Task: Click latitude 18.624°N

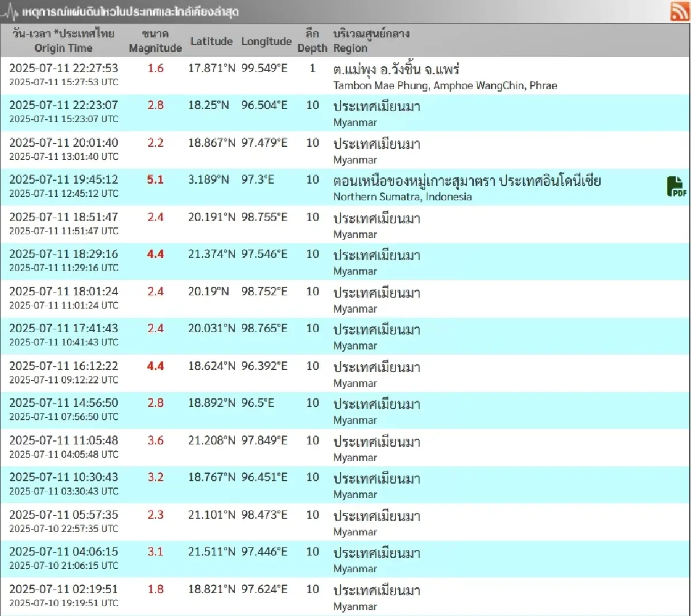Action: (211, 366)
